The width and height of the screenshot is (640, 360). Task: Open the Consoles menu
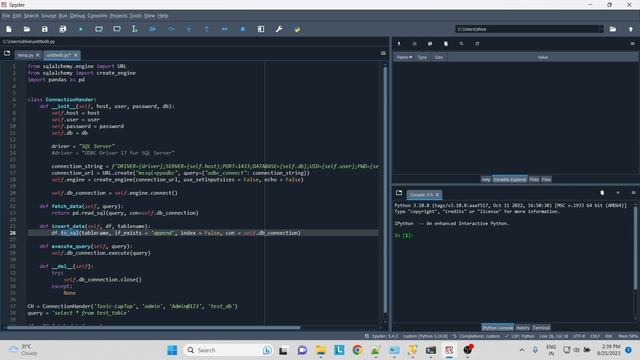[97, 16]
